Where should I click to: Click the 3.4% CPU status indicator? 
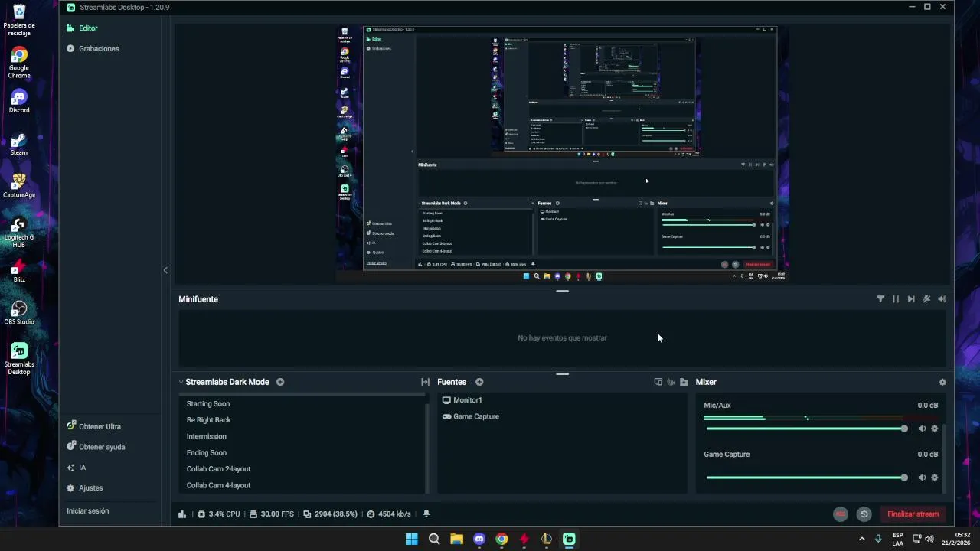pos(219,514)
